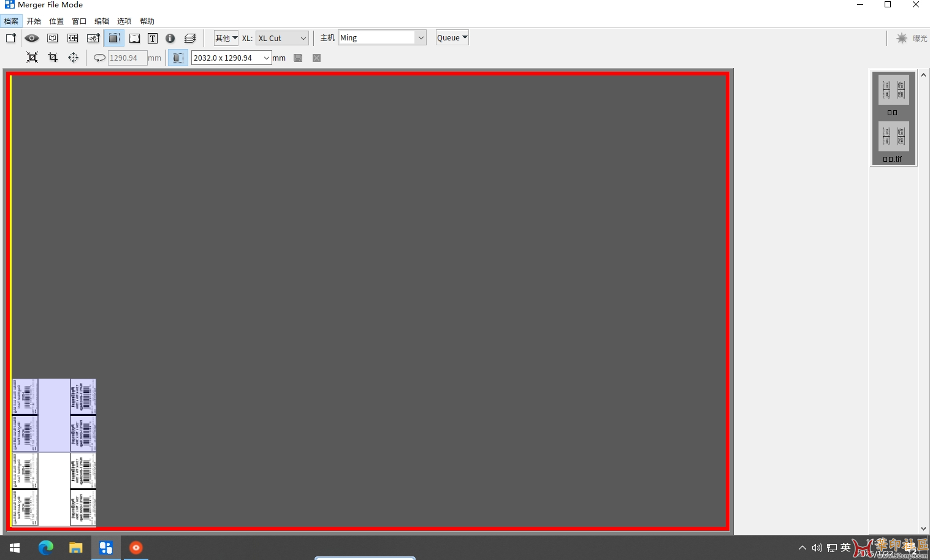This screenshot has height=560, width=930.
Task: Select the move crosshair tool
Action: pyautogui.click(x=73, y=58)
